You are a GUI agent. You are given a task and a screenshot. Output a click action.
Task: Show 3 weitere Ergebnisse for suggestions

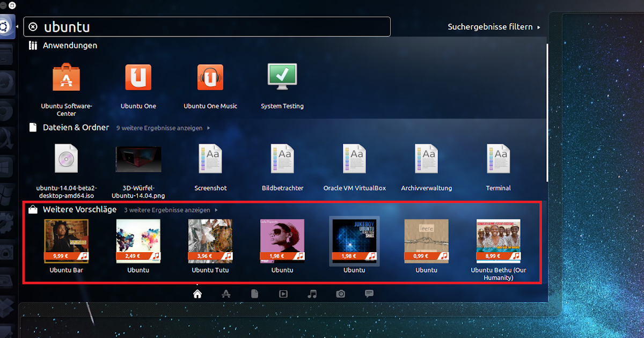coord(171,210)
